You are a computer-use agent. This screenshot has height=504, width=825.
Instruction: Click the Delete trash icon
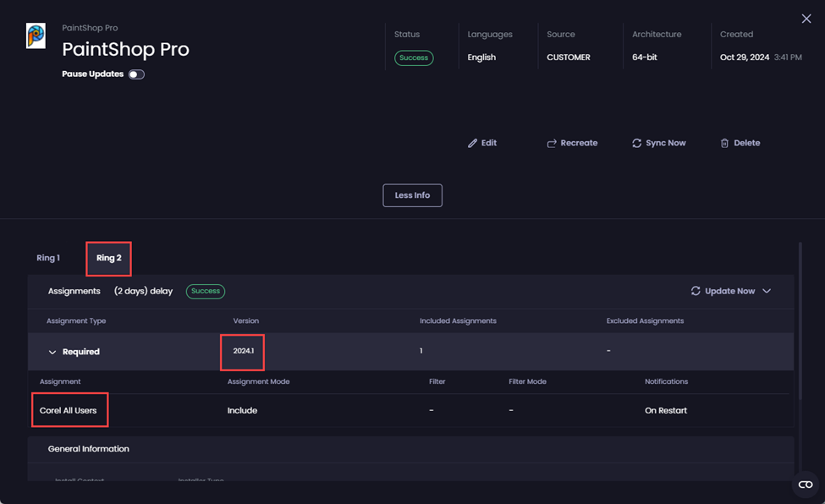point(724,144)
